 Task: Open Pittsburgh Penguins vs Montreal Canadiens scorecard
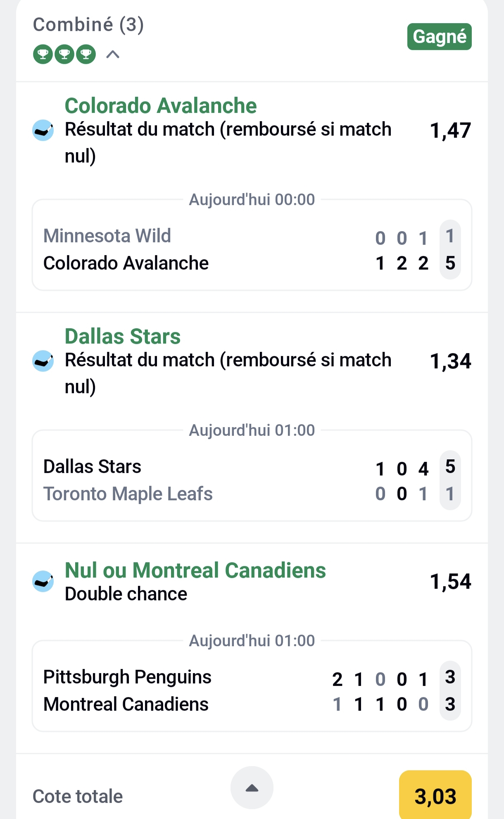tap(252, 690)
